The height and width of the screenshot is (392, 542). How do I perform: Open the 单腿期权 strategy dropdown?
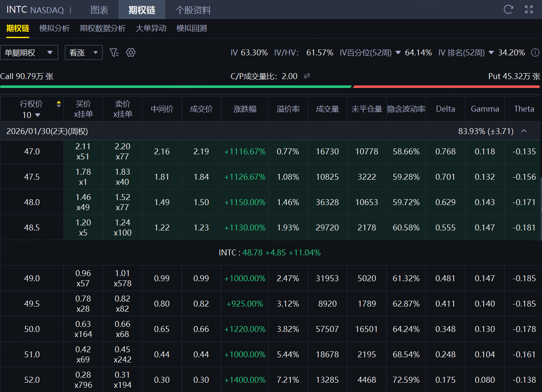pos(29,52)
